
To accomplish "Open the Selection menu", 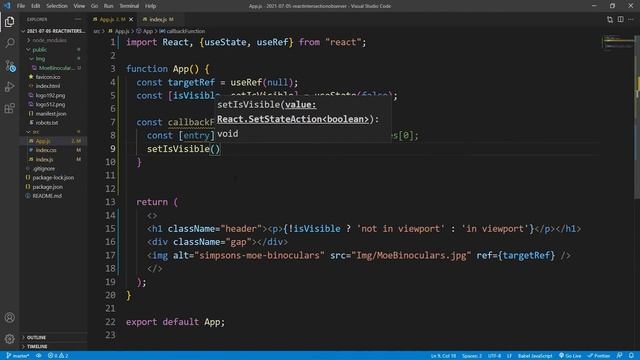I will tap(57, 6).
